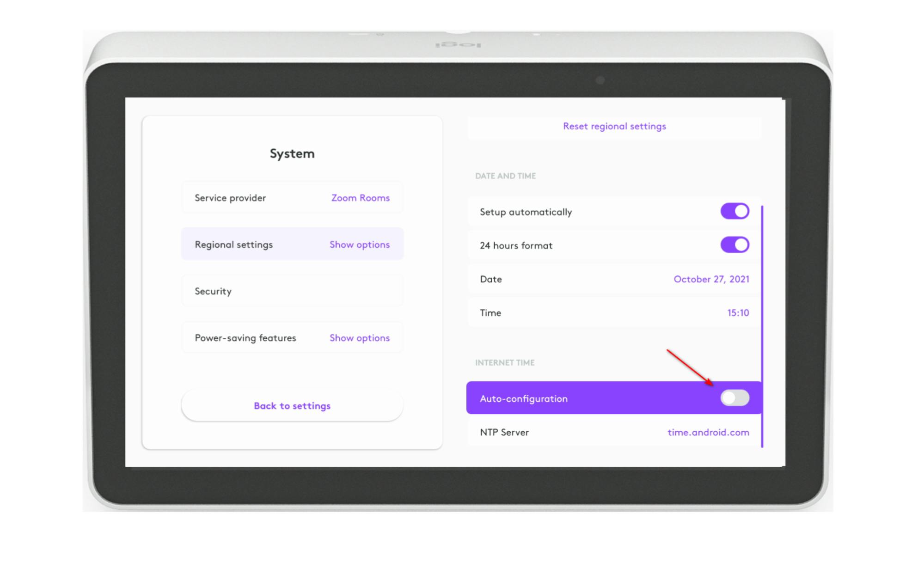The height and width of the screenshot is (587, 924).
Task: Click the Date row label
Action: tap(491, 279)
